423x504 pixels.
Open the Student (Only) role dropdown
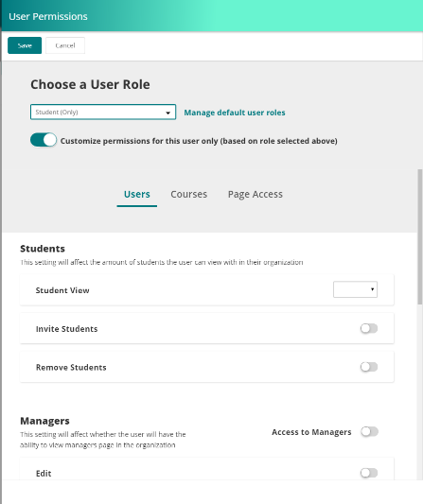point(103,112)
